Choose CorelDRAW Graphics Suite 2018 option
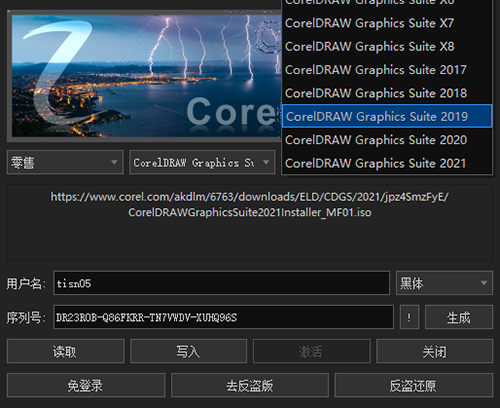 coord(387,93)
